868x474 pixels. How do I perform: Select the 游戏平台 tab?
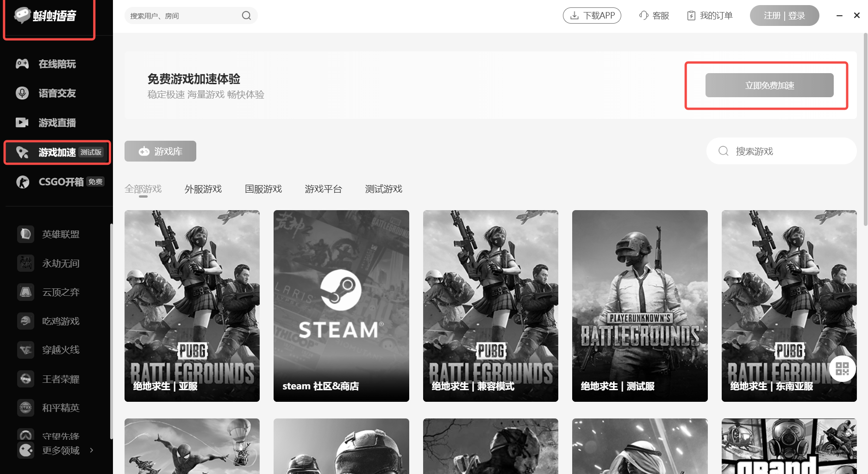pos(323,189)
